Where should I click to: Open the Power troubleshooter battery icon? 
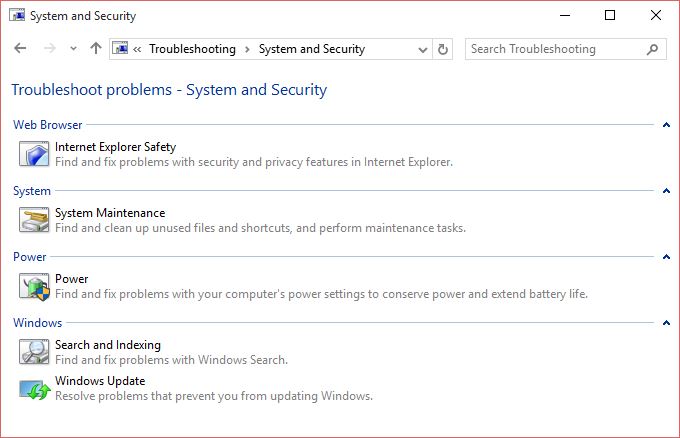tap(34, 286)
